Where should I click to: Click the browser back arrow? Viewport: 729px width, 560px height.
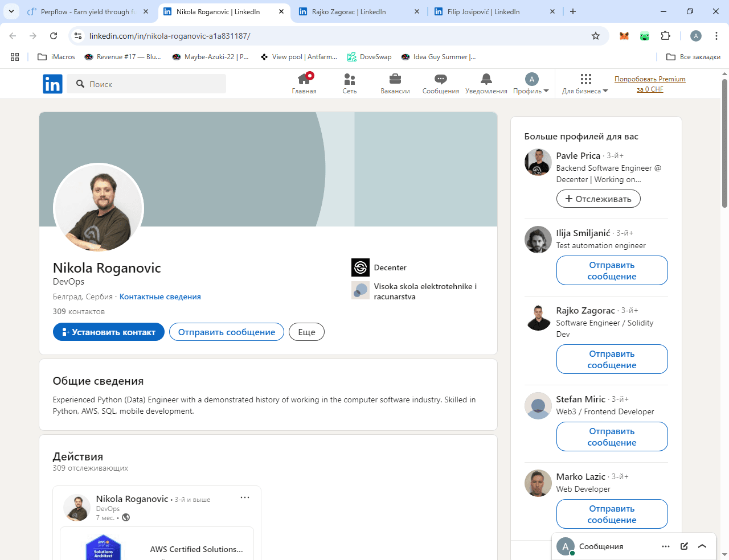[x=13, y=36]
